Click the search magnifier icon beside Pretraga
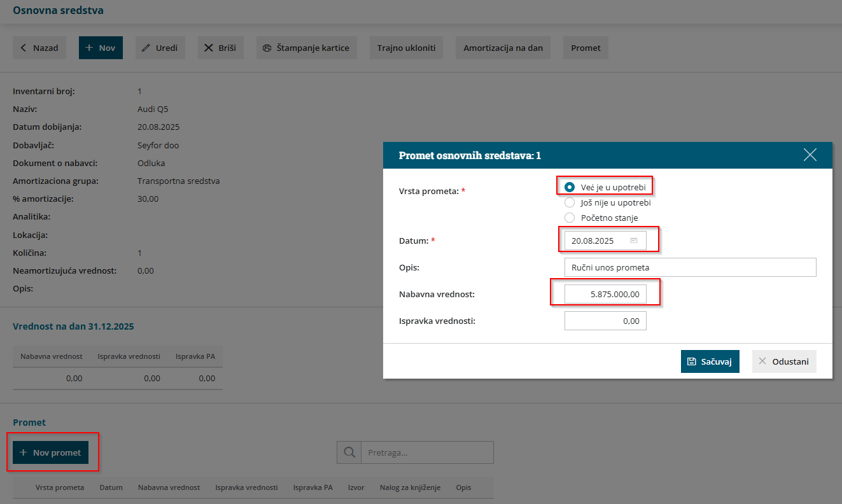The height and width of the screenshot is (504, 842). click(349, 452)
